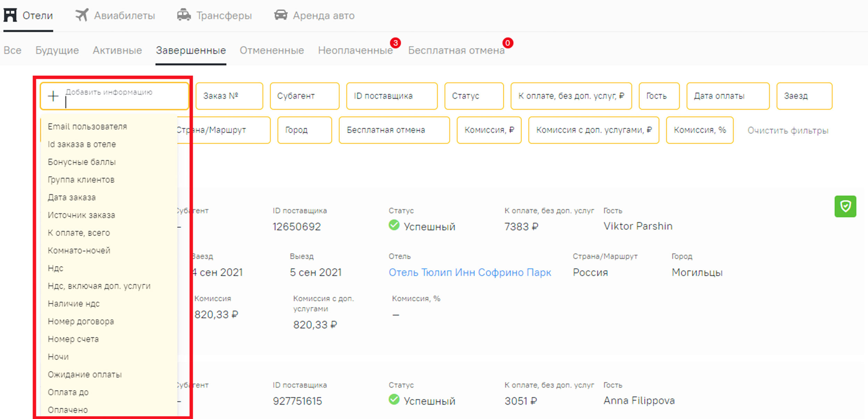The image size is (868, 419).
Task: Click the plus icon in Добавить информацию
Action: tap(53, 96)
